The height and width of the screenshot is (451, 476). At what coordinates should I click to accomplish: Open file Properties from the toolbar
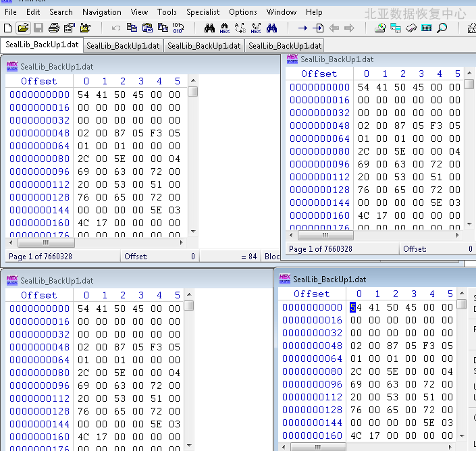[x=70, y=28]
